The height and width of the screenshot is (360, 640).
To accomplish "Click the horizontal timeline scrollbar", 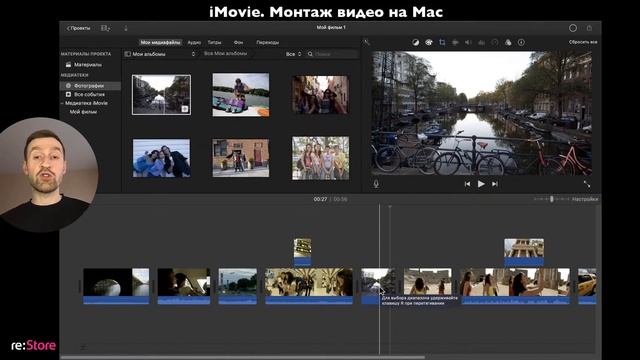I will pyautogui.click(x=243, y=357).
